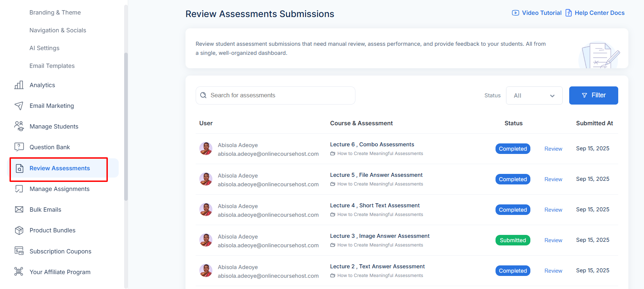The height and width of the screenshot is (289, 644).
Task: Open Manage Students page
Action: pyautogui.click(x=54, y=126)
